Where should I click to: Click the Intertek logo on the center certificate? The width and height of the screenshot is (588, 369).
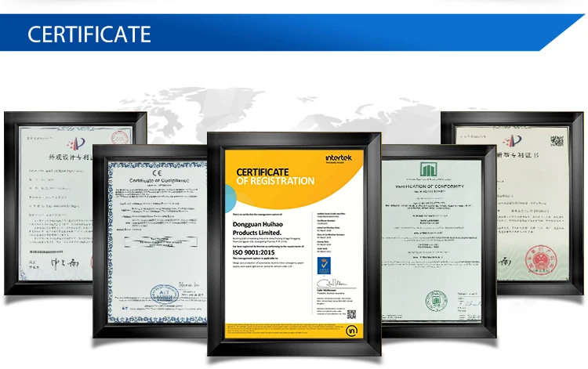tap(339, 158)
